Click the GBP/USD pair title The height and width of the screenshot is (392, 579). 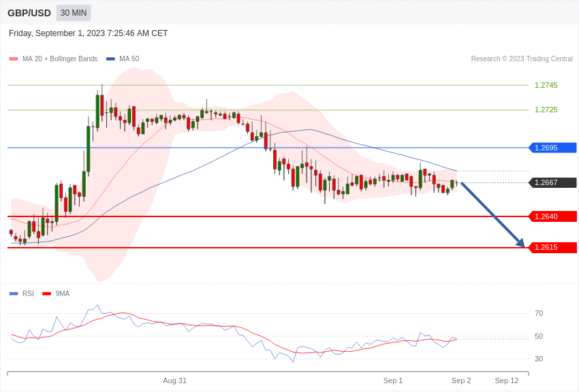(x=29, y=14)
